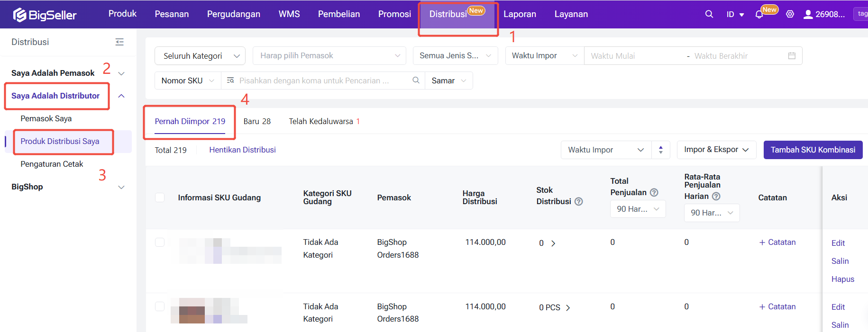Open the Pergudangan menu

(x=233, y=14)
